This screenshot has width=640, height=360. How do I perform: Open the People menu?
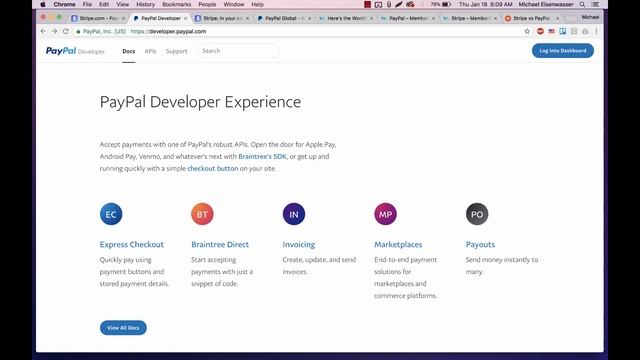pos(207,4)
